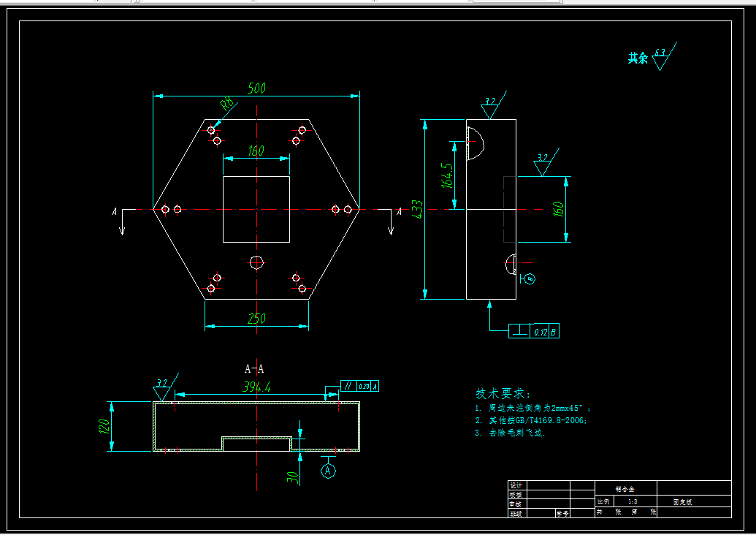
Task: Click the 铝合金 material text
Action: 625,489
